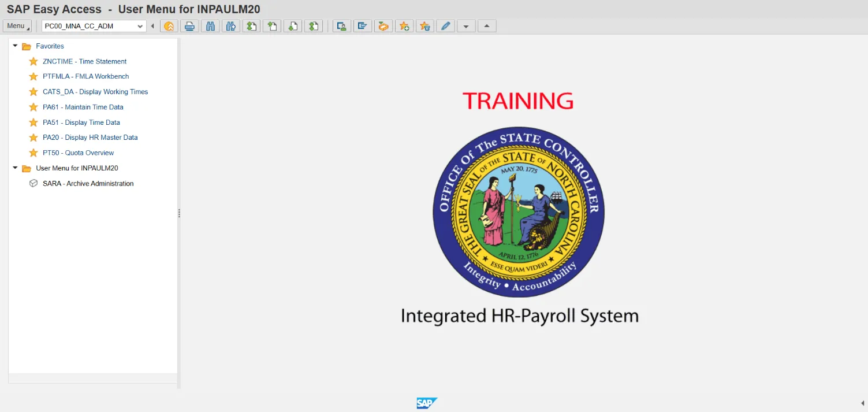Image resolution: width=868 pixels, height=412 pixels.
Task: Open PT50 - Quota Overview favorite
Action: 78,153
